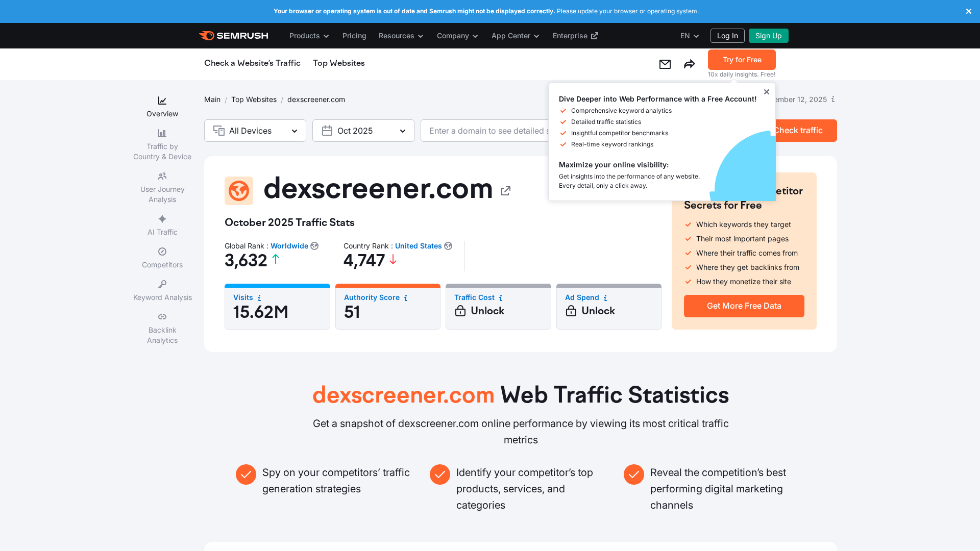
Task: Open the EN language selector
Action: tap(690, 36)
